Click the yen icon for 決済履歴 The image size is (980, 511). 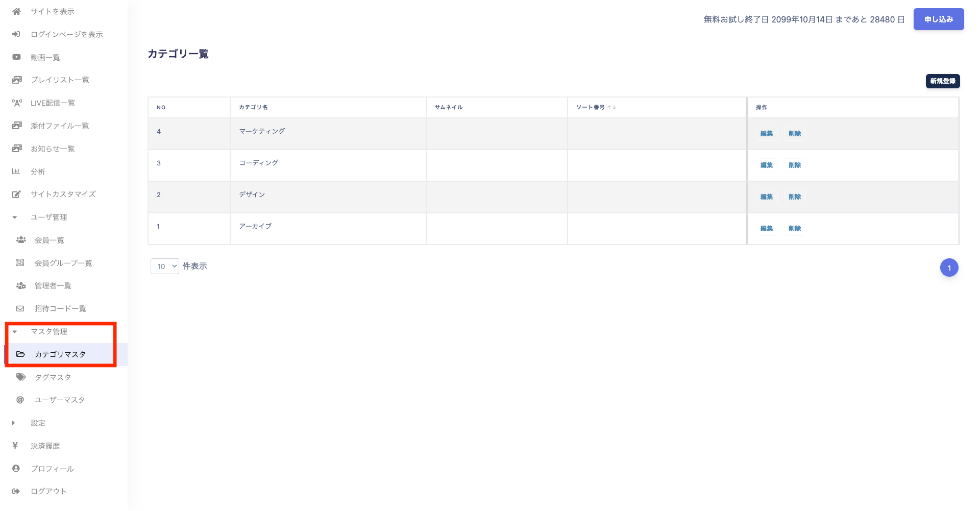(15, 445)
